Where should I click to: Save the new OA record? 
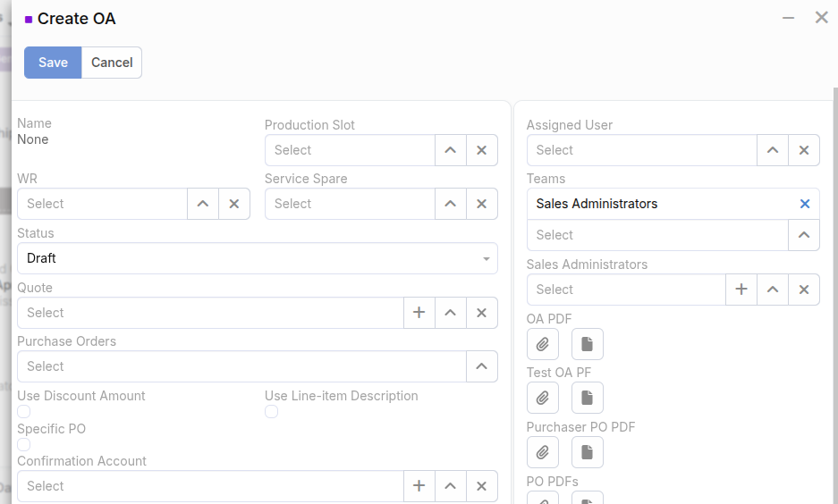53,63
